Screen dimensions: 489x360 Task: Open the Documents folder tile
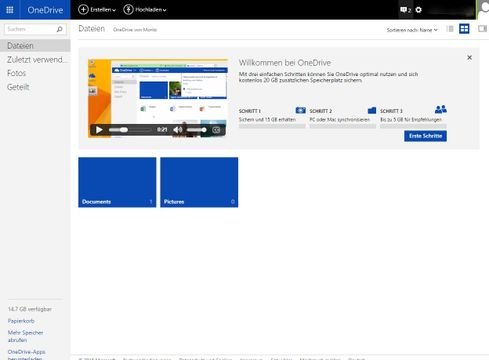117,182
